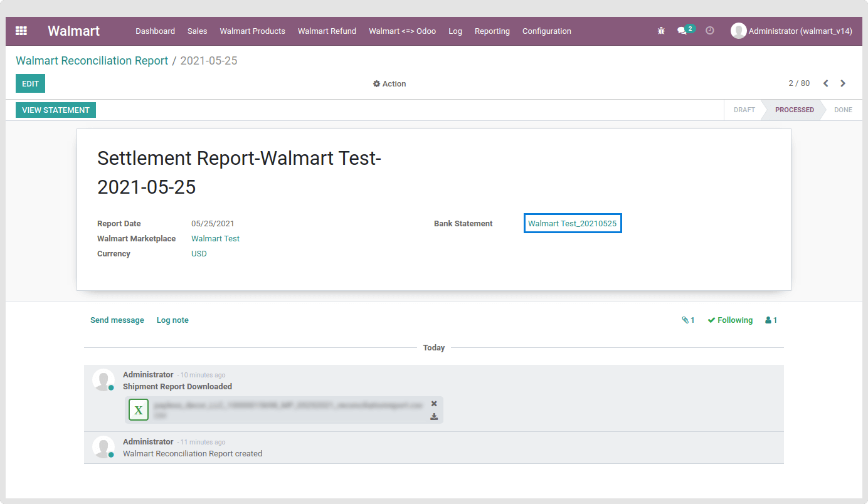Click avatar beside Reconciliation Report created message

point(103,447)
